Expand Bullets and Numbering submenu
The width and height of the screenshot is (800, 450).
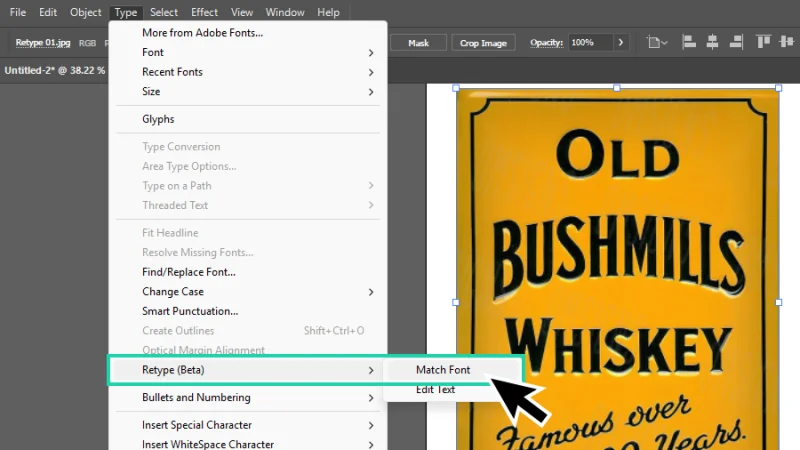(x=248, y=397)
